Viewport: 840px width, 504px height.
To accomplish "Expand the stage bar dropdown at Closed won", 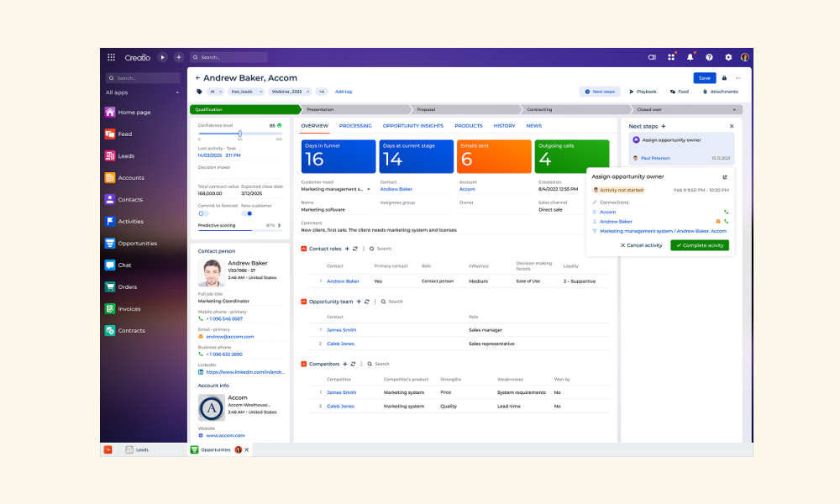I will (734, 110).
